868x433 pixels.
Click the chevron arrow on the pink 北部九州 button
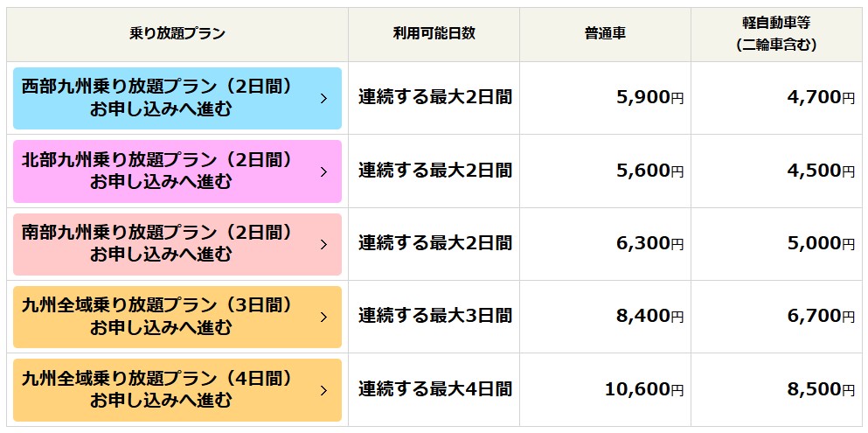pyautogui.click(x=323, y=171)
